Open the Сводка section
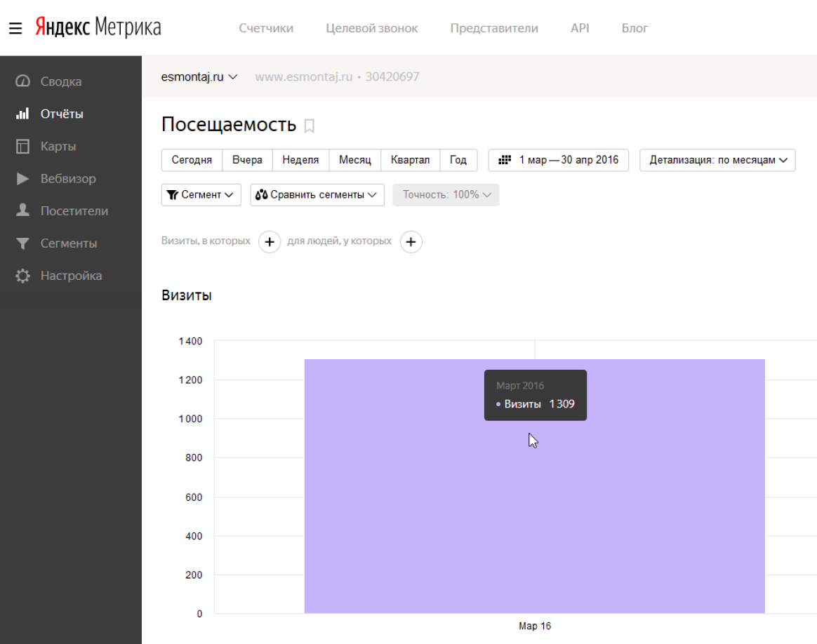Image resolution: width=817 pixels, height=644 pixels. tap(61, 81)
